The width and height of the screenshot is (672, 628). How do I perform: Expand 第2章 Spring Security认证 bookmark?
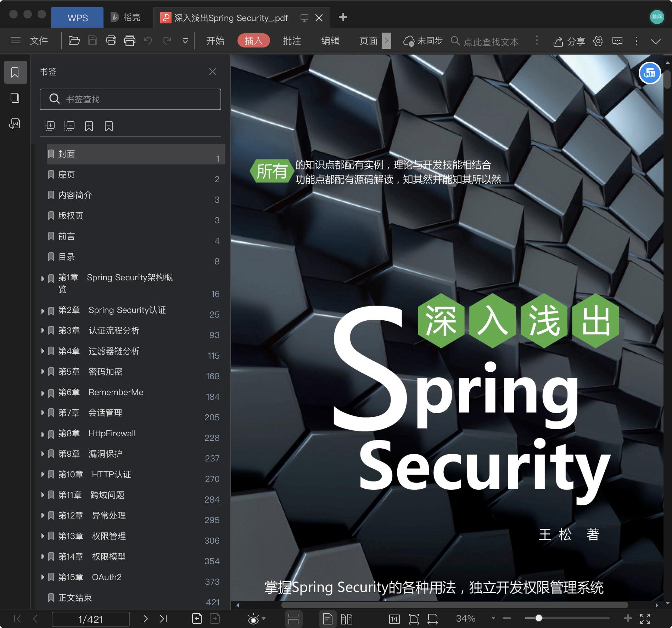[x=43, y=311]
